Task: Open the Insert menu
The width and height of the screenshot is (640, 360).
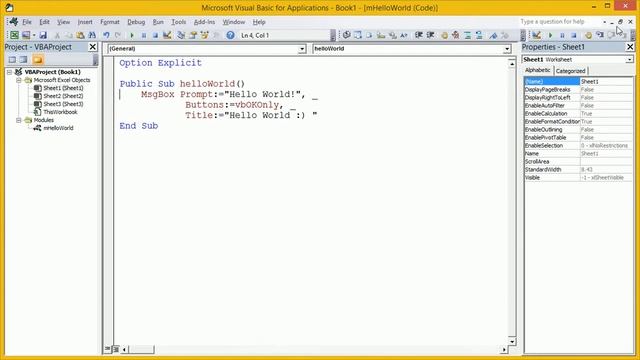Action: point(85,22)
